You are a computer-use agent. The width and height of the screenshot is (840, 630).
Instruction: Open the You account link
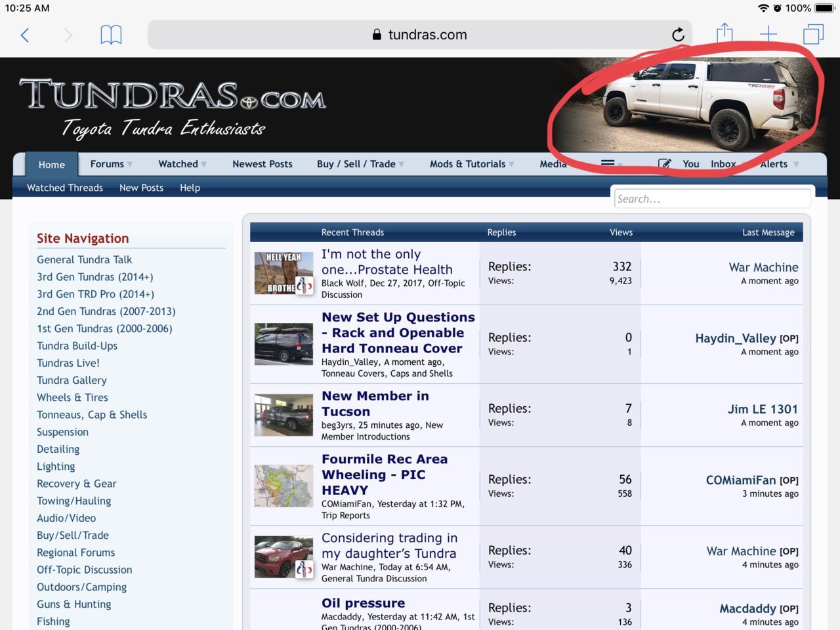click(x=691, y=164)
